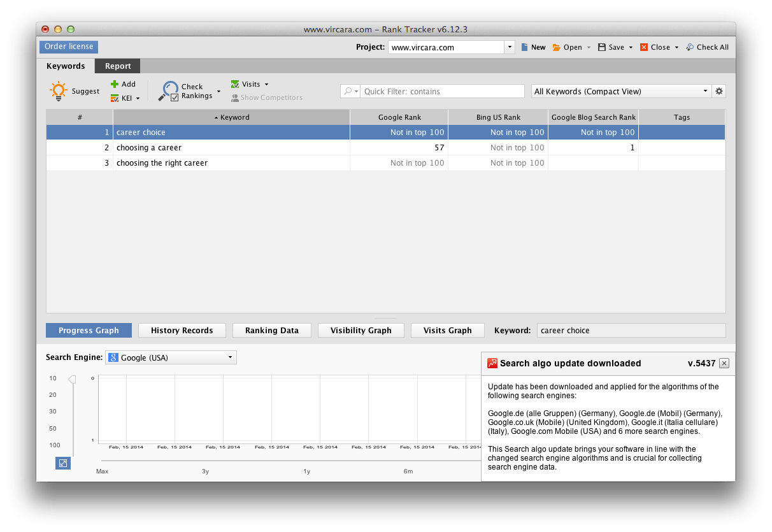Screen dimensions: 772x532
Task: Open the Project dropdown list
Action: point(510,47)
